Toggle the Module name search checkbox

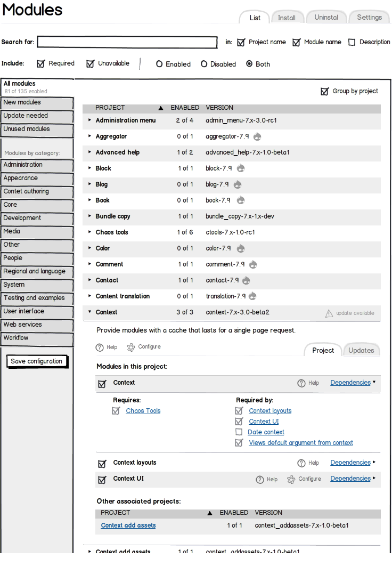297,42
